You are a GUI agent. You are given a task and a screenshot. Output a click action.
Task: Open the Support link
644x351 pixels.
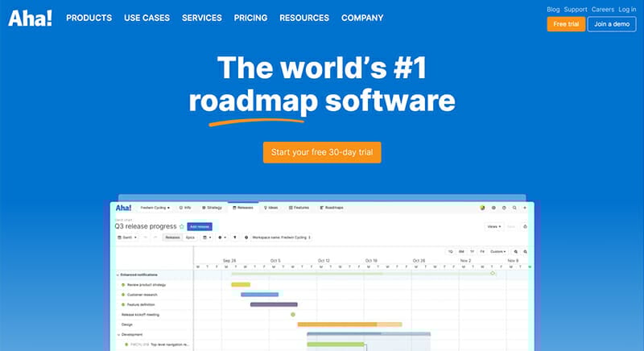(576, 9)
